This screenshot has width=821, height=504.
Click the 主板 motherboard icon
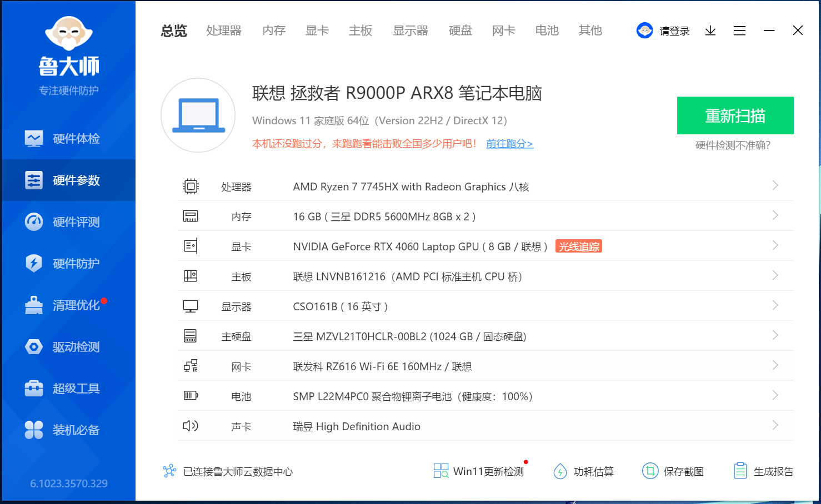[191, 276]
